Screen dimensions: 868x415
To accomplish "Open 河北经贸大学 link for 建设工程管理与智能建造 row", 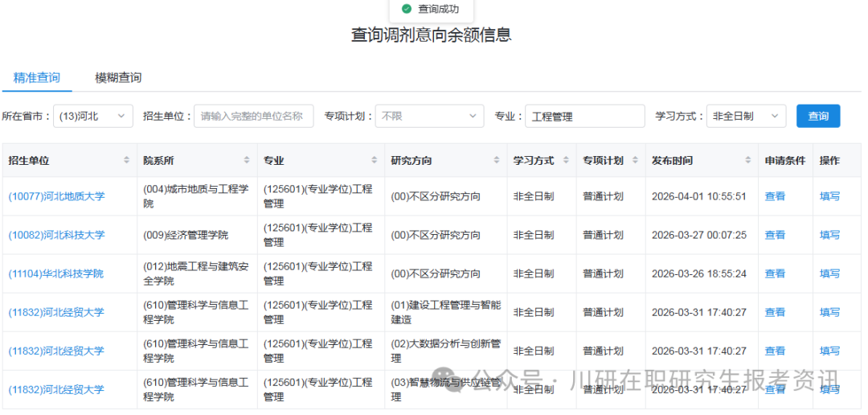I will point(56,313).
